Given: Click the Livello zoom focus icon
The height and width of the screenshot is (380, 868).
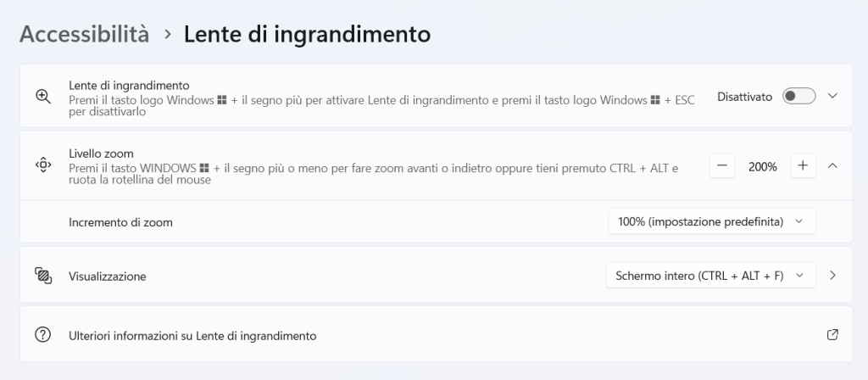Looking at the screenshot, I should coord(43,165).
